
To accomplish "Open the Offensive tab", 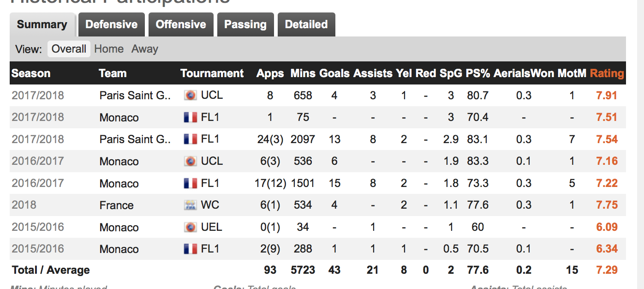I will pyautogui.click(x=181, y=24).
